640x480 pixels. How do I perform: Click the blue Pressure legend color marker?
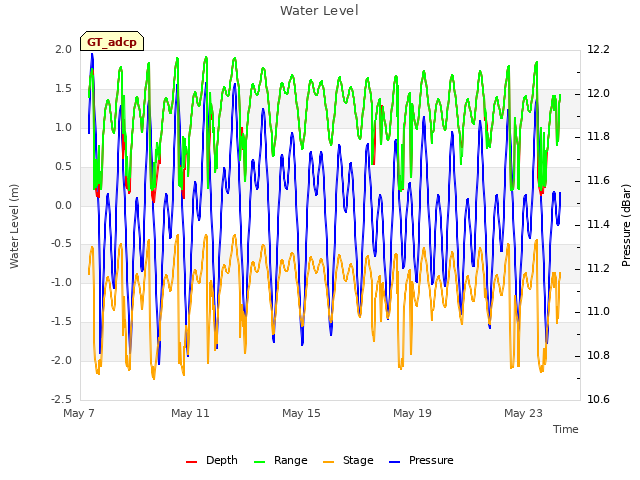click(395, 462)
